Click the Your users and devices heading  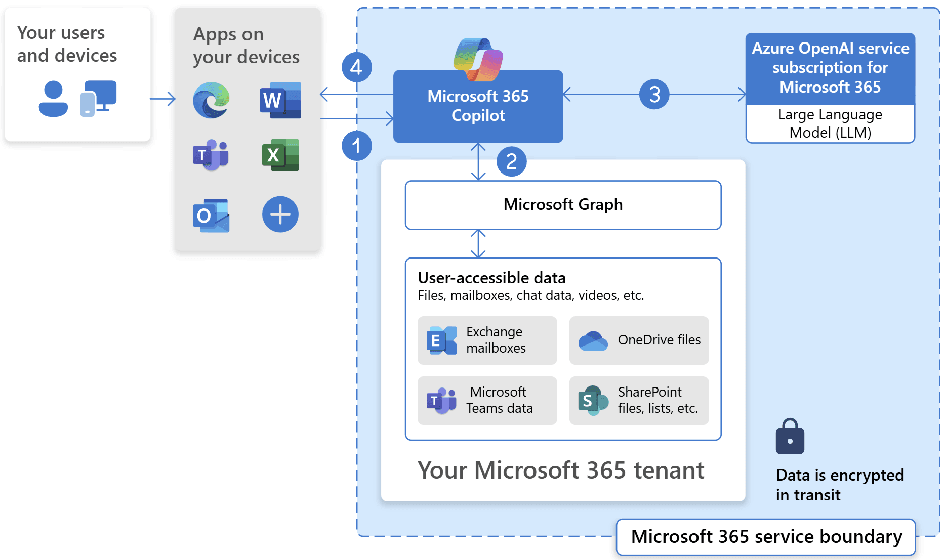pos(67,44)
